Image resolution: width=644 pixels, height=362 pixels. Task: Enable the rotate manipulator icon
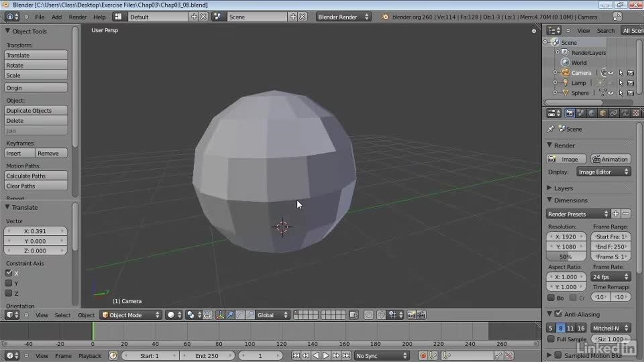[x=240, y=315]
